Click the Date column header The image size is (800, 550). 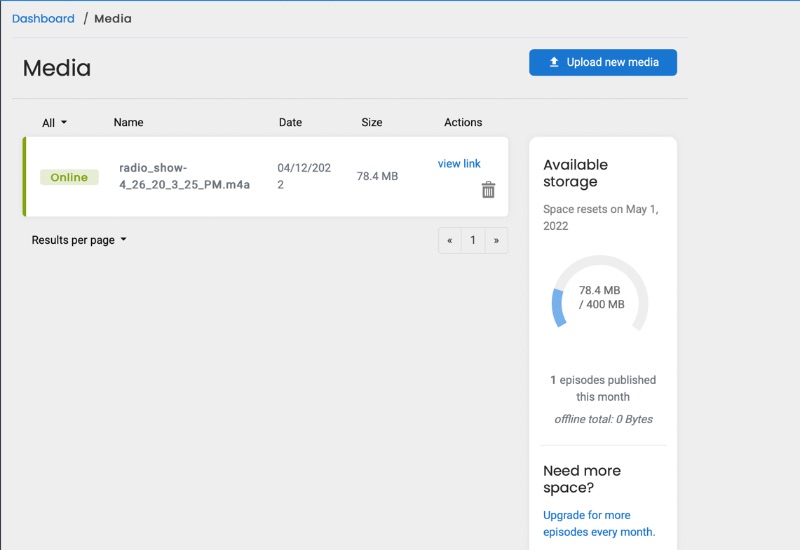[x=290, y=122]
